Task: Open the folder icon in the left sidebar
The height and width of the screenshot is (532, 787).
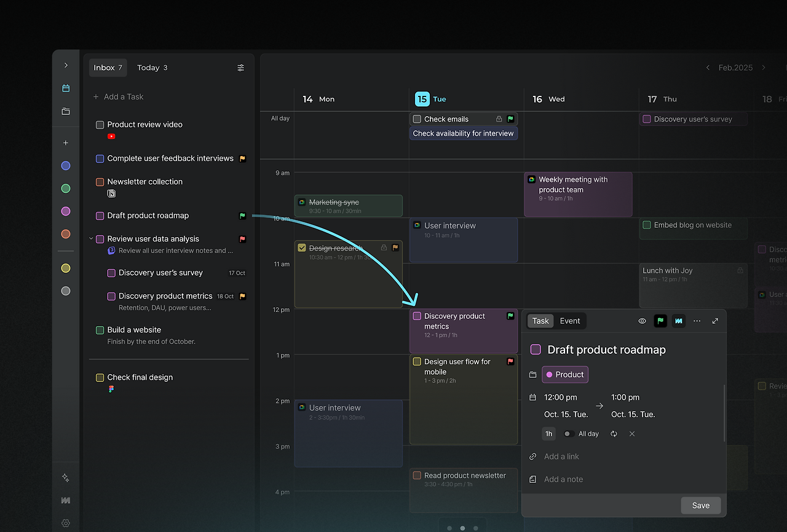Action: pyautogui.click(x=66, y=111)
